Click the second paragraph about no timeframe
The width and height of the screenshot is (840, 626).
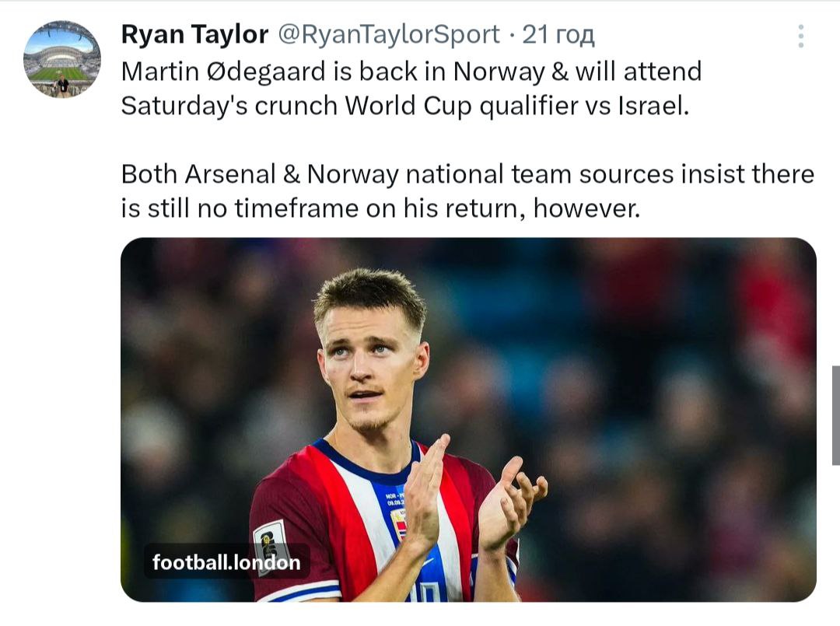pyautogui.click(x=467, y=191)
